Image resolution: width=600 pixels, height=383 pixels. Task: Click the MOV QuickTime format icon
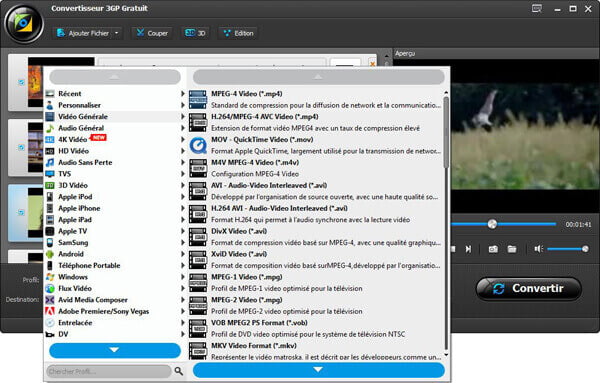coord(198,145)
